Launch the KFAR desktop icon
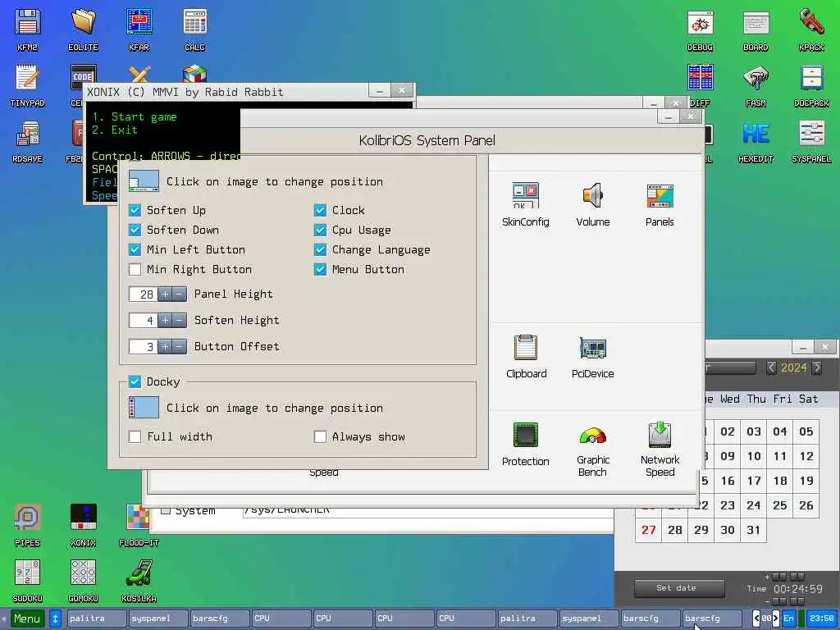This screenshot has width=840, height=630. [x=139, y=30]
